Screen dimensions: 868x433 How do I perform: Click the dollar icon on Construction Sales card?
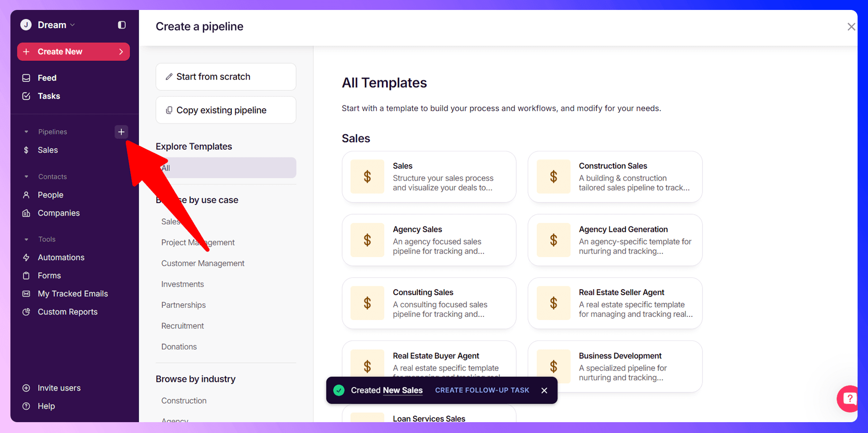[x=553, y=177]
